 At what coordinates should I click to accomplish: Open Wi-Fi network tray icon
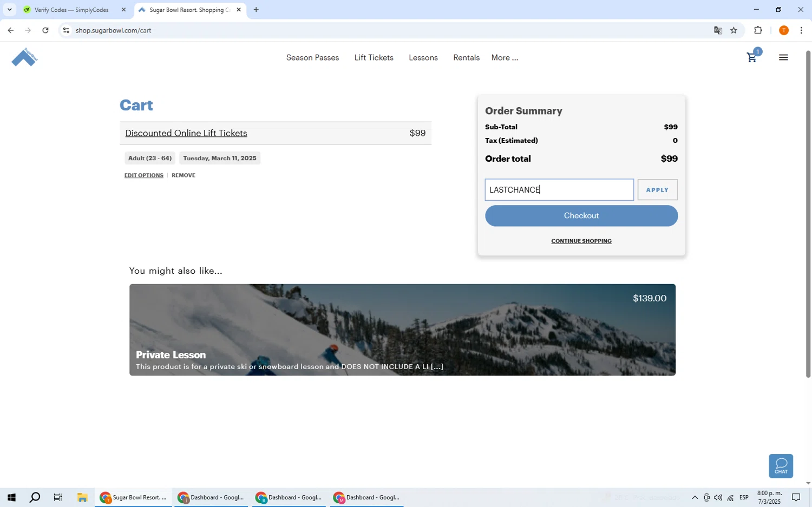click(730, 497)
